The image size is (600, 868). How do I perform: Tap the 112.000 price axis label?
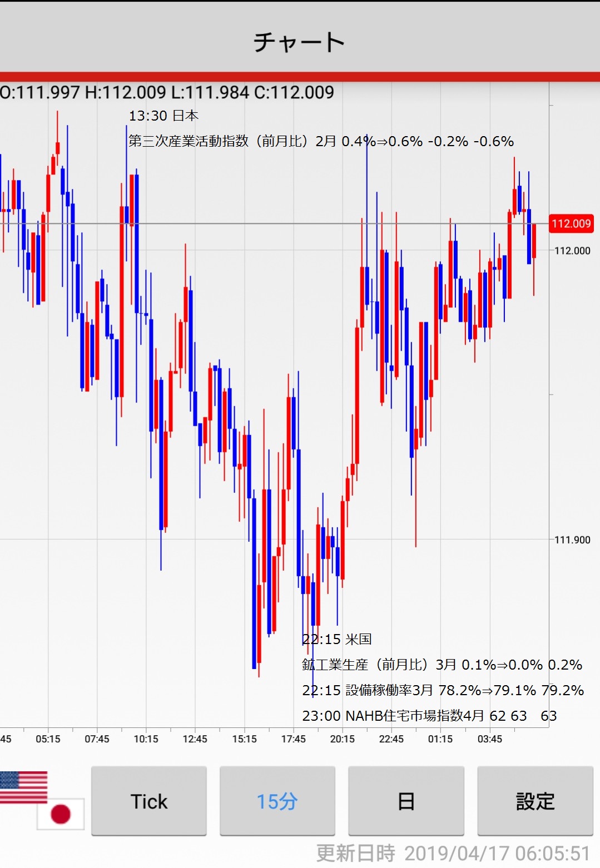tap(572, 251)
